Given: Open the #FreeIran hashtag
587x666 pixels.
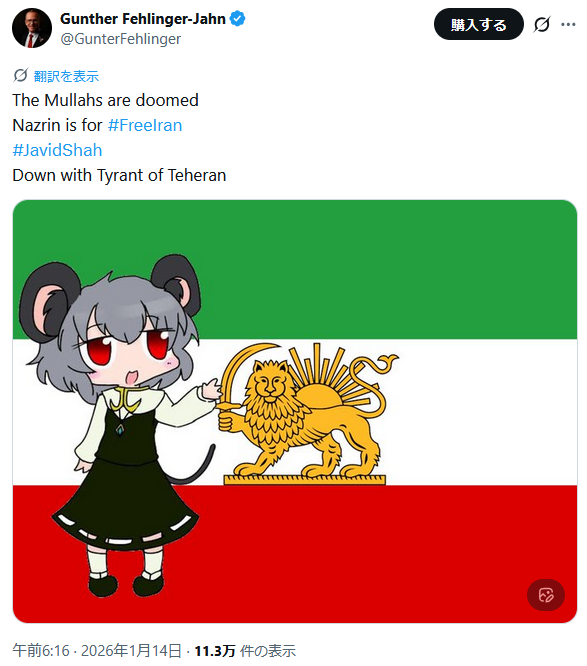Looking at the screenshot, I should 145,125.
